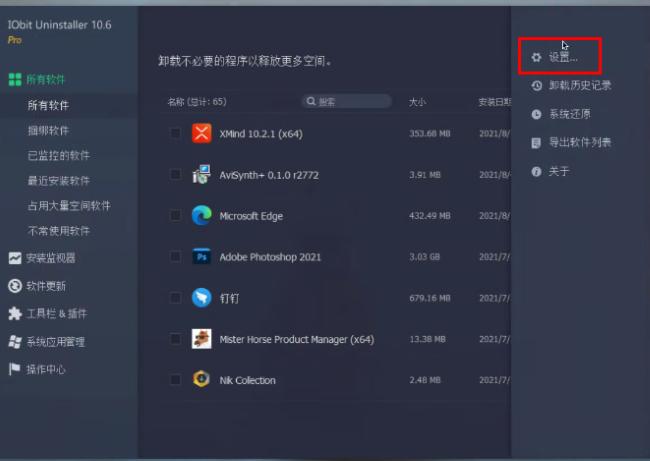The height and width of the screenshot is (461, 650).
Task: Click the Microsoft Edge icon
Action: (202, 215)
